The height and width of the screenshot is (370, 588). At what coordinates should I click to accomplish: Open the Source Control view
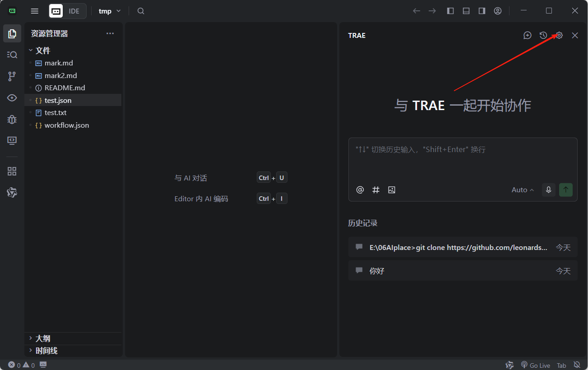click(x=12, y=76)
